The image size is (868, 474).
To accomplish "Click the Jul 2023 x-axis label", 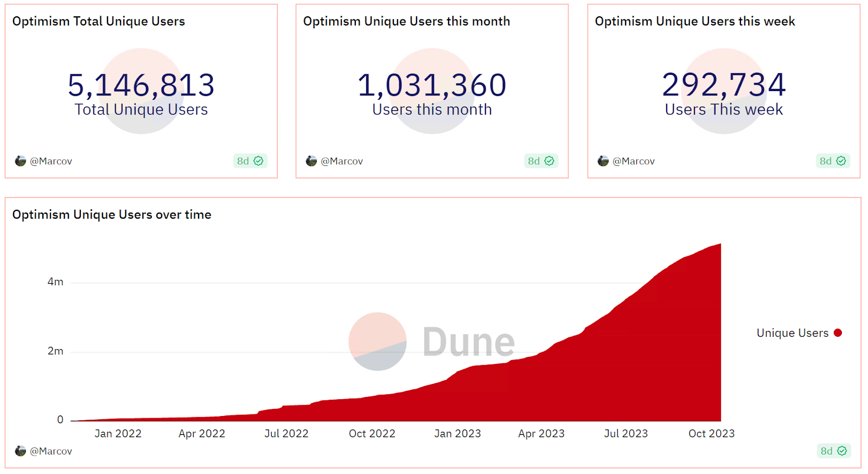I will pyautogui.click(x=626, y=434).
